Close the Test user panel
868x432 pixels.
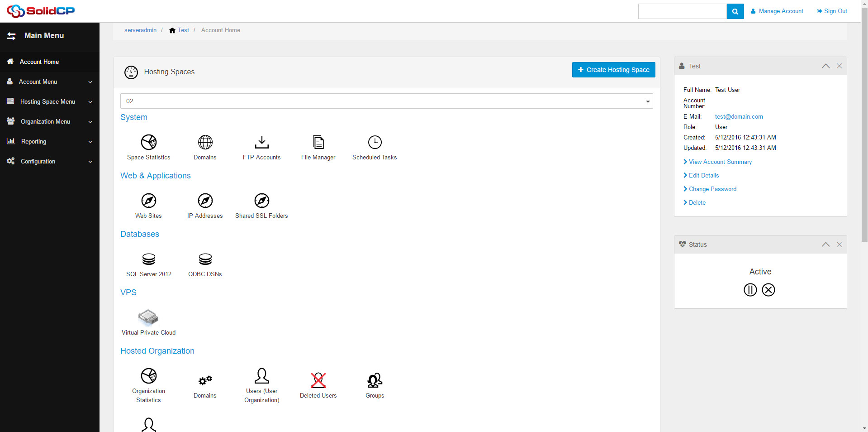click(x=839, y=66)
